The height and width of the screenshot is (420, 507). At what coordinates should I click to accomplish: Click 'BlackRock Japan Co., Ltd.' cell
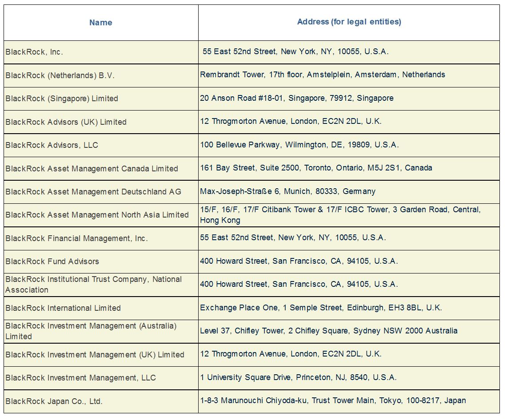coord(101,401)
